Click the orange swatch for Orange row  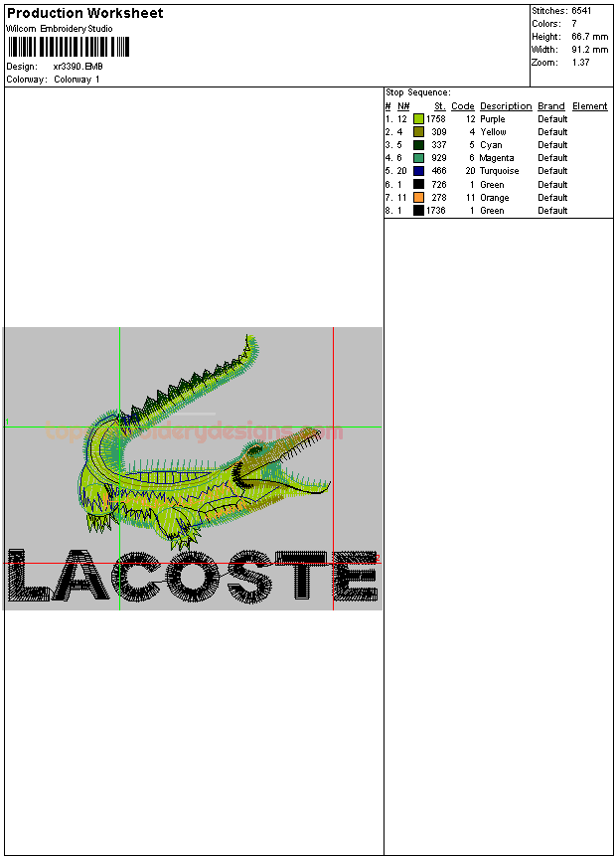pos(418,198)
